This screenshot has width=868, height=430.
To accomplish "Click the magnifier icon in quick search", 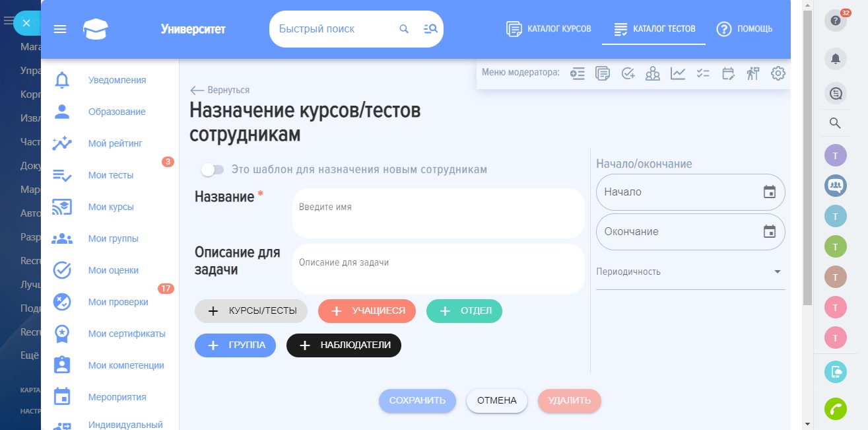I will pos(404,29).
